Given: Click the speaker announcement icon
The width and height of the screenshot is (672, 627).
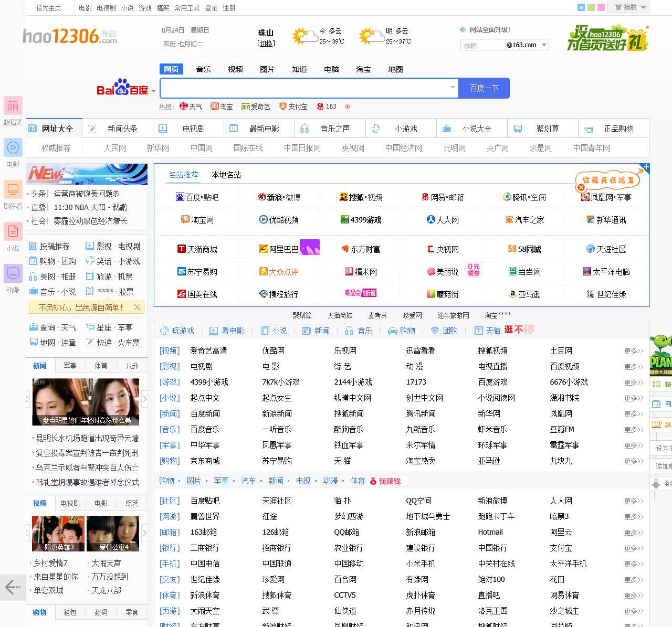Looking at the screenshot, I should 463,30.
